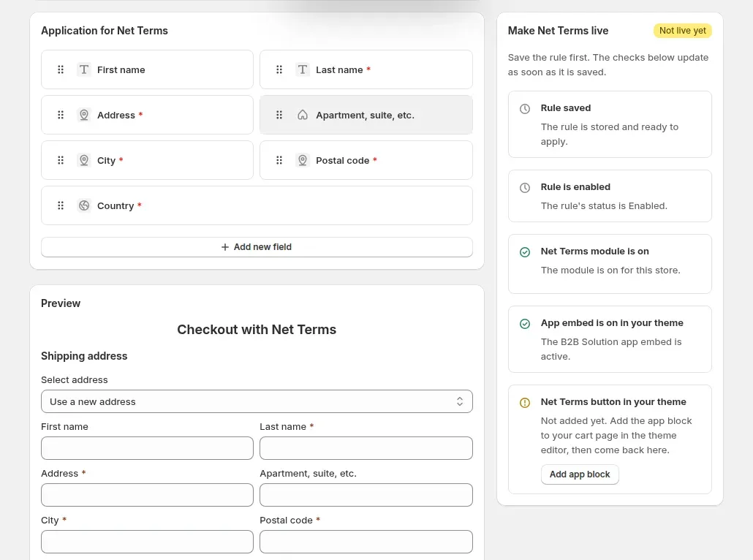753x560 pixels.
Task: Click the Make Net Terms live title
Action: point(558,31)
